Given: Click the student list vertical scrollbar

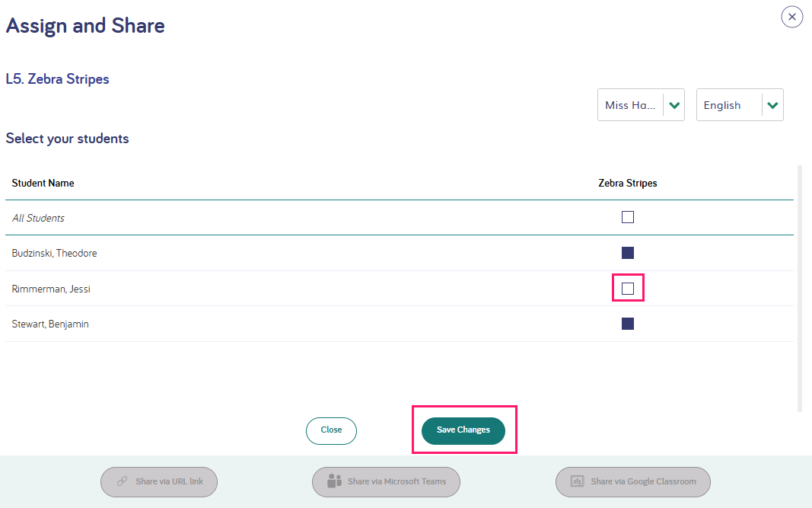Looking at the screenshot, I should [800, 288].
